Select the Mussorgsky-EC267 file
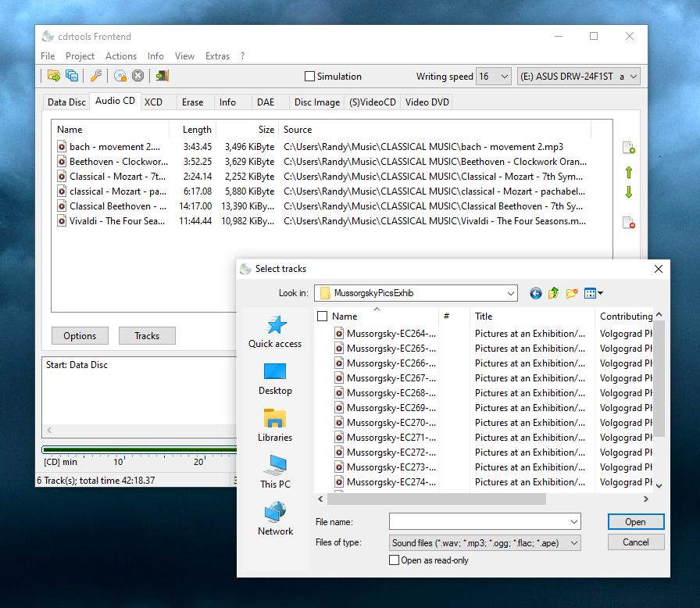 click(385, 378)
